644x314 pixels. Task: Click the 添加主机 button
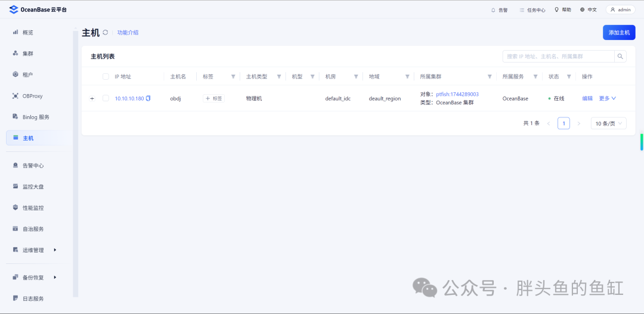[619, 32]
